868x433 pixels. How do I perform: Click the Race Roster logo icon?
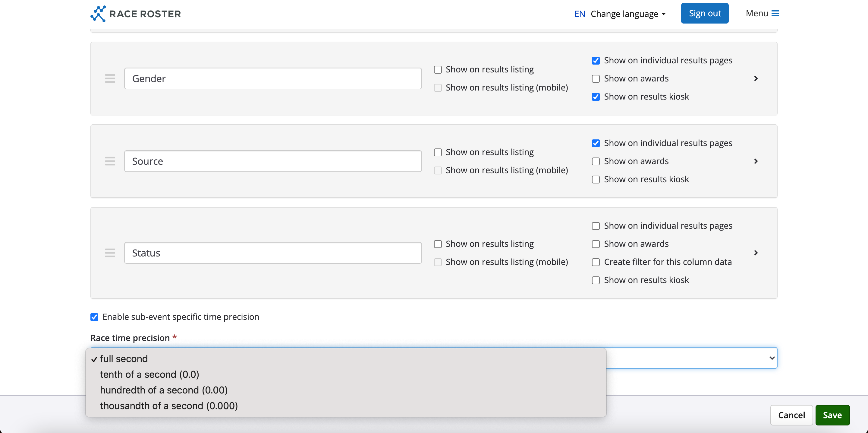(98, 14)
